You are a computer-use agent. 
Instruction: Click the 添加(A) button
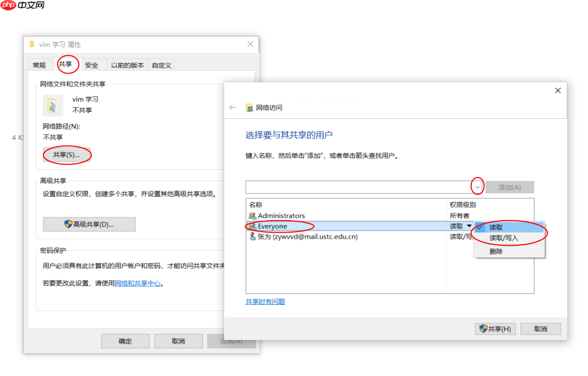pyautogui.click(x=509, y=186)
